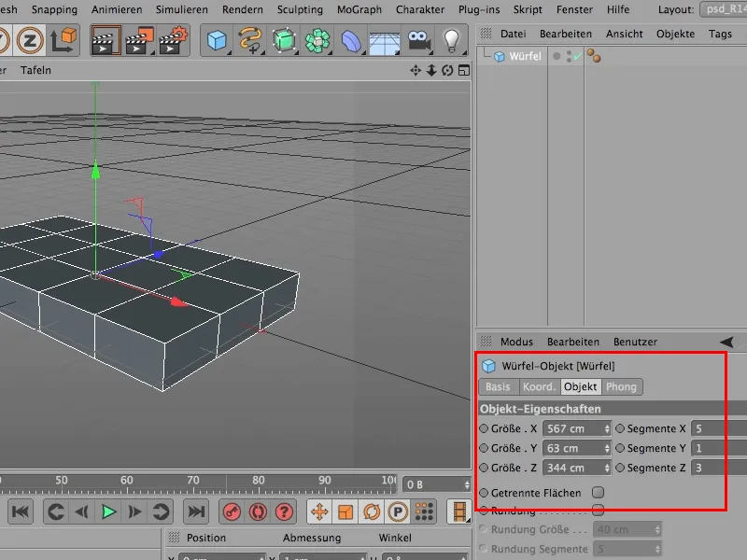Add a light bulb object
Screen dimensions: 747x560
[x=451, y=40]
